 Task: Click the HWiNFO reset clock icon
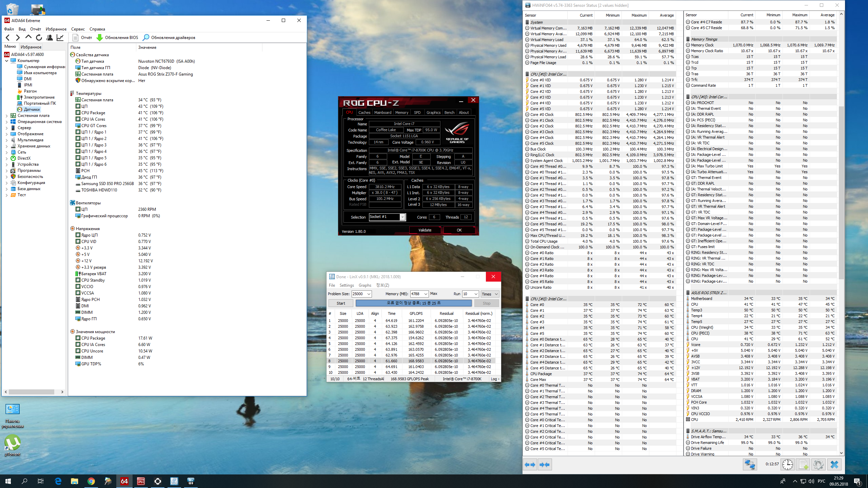(x=787, y=464)
